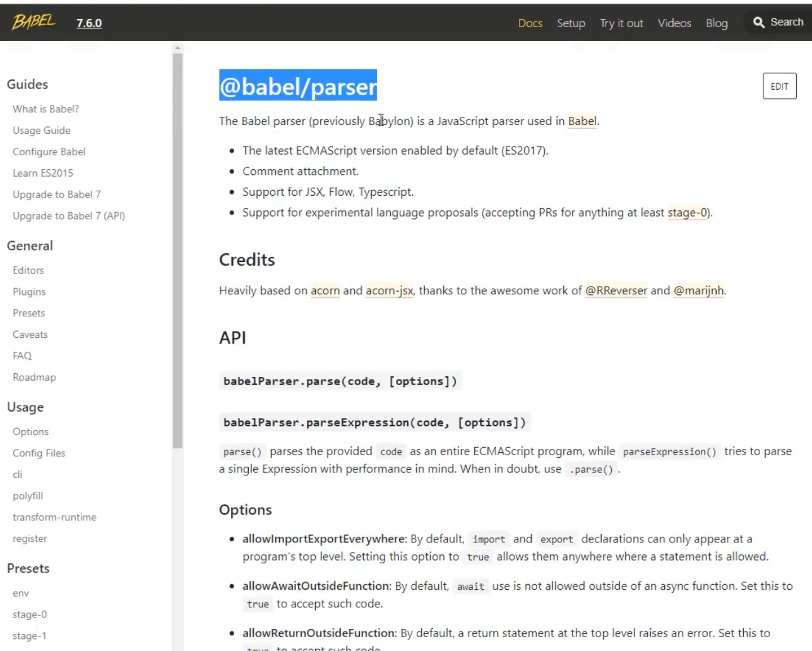Click the search magnifier icon

(758, 23)
